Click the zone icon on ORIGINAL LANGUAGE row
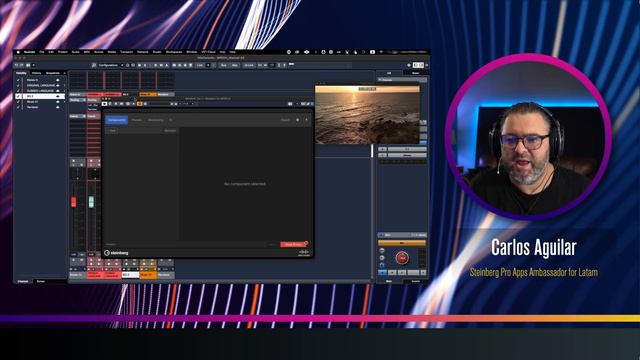The image size is (640, 360). (58, 85)
